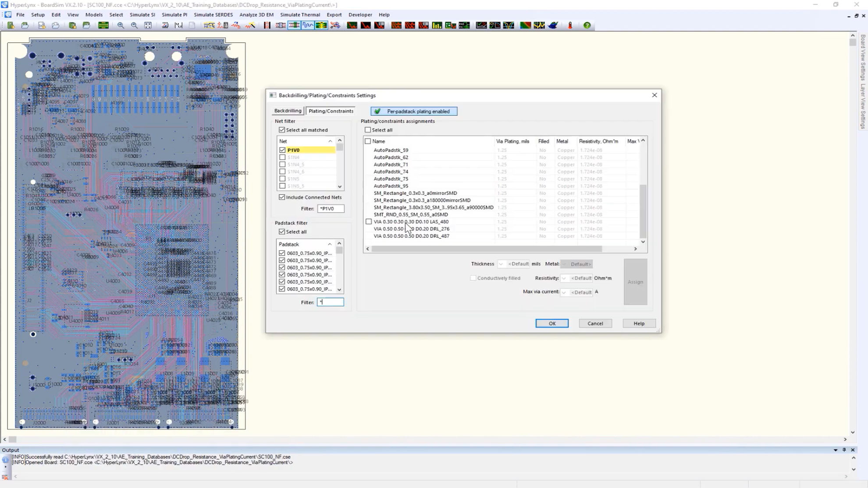The width and height of the screenshot is (868, 488).
Task: Click the Padstack column sort arrow
Action: point(330,244)
